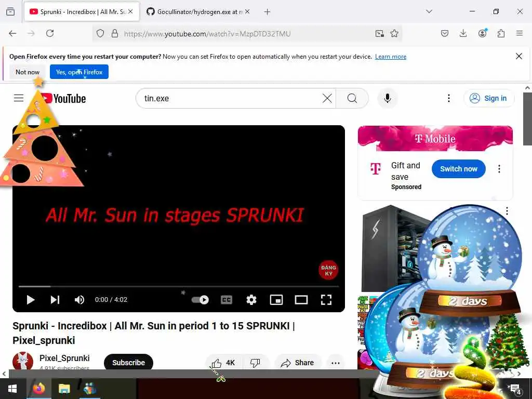The width and height of the screenshot is (532, 399).
Task: Open more actions ellipsis under video
Action: pos(336,363)
